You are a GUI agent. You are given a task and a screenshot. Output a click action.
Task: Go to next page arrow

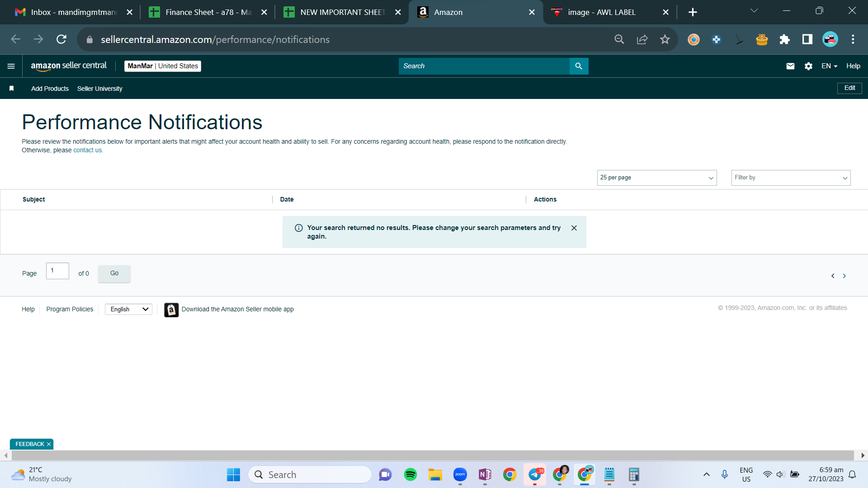coord(844,276)
